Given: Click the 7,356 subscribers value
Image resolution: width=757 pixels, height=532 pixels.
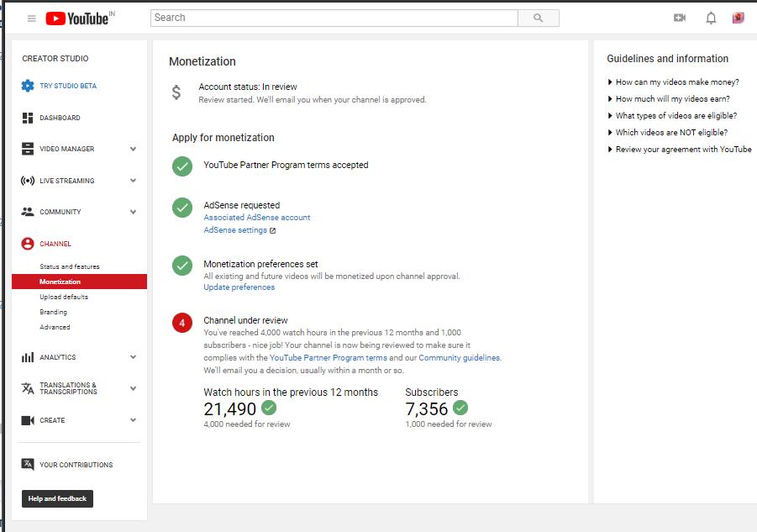Looking at the screenshot, I should 427,409.
